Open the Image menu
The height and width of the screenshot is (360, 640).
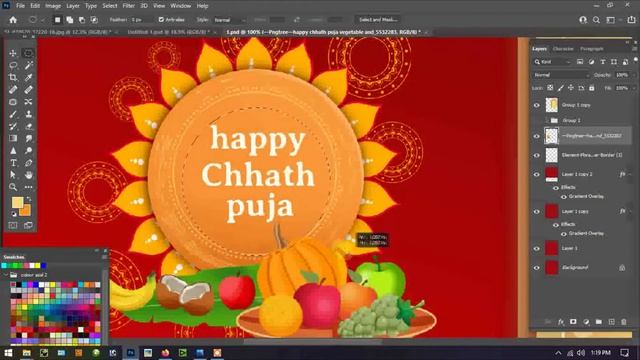[x=53, y=6]
